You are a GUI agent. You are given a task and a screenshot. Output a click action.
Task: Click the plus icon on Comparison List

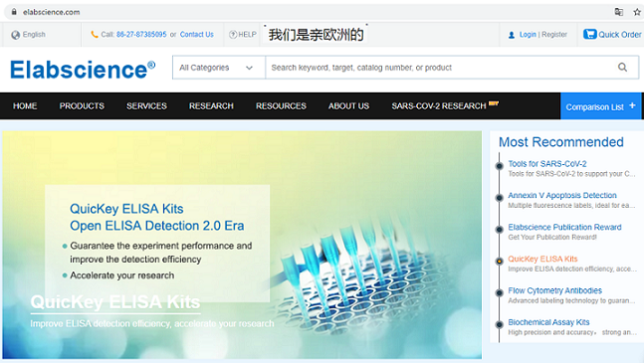[632, 105]
